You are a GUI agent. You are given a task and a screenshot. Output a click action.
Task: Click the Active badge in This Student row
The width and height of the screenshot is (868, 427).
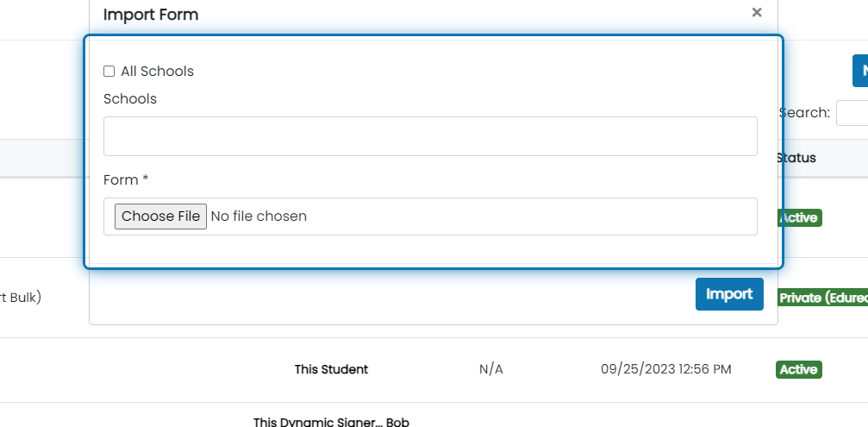click(799, 369)
